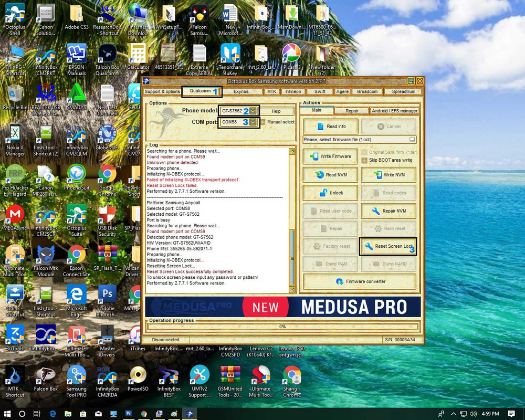Select the Main actions tab
Screen dimensions: 525x420
click(317, 110)
